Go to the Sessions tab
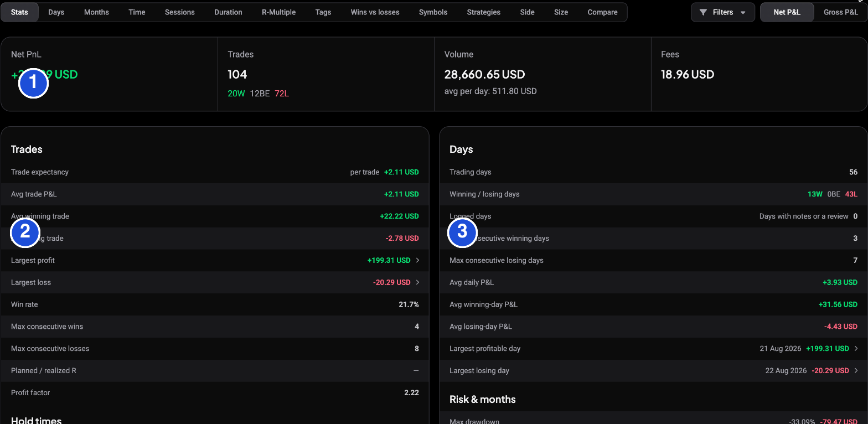868x424 pixels. 180,12
